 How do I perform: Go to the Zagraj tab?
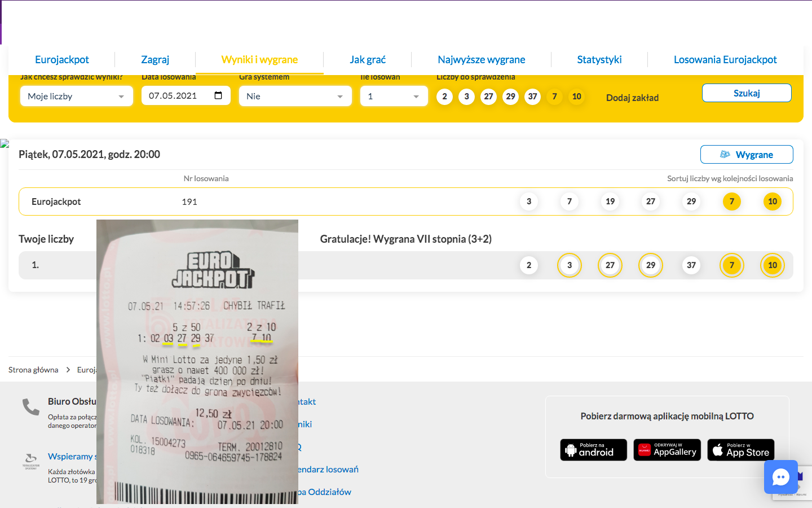[x=155, y=59]
